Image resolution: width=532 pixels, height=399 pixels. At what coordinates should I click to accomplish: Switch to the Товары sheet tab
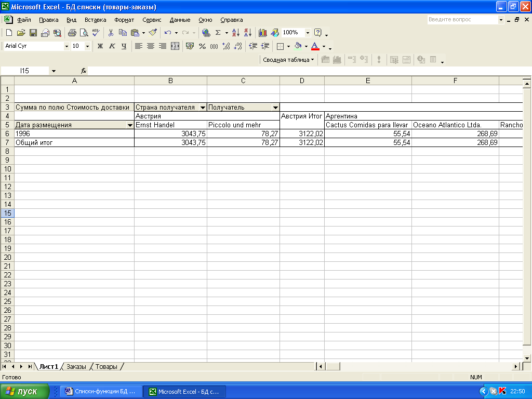pyautogui.click(x=106, y=367)
